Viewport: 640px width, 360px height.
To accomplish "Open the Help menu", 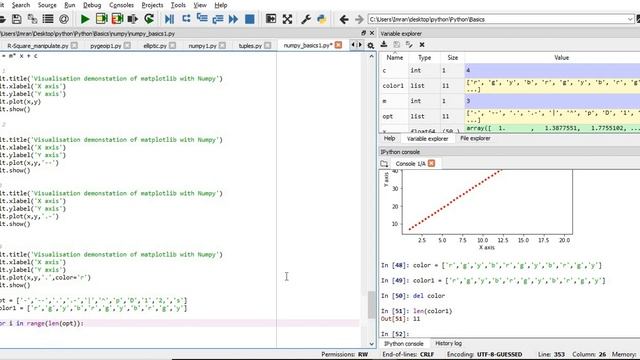I will pos(221,5).
